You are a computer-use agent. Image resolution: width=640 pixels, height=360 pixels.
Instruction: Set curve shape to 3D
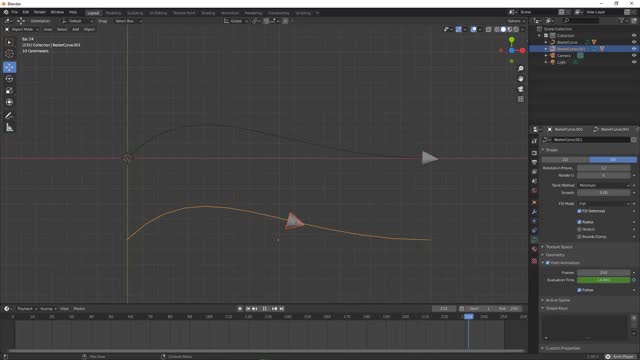coord(613,160)
